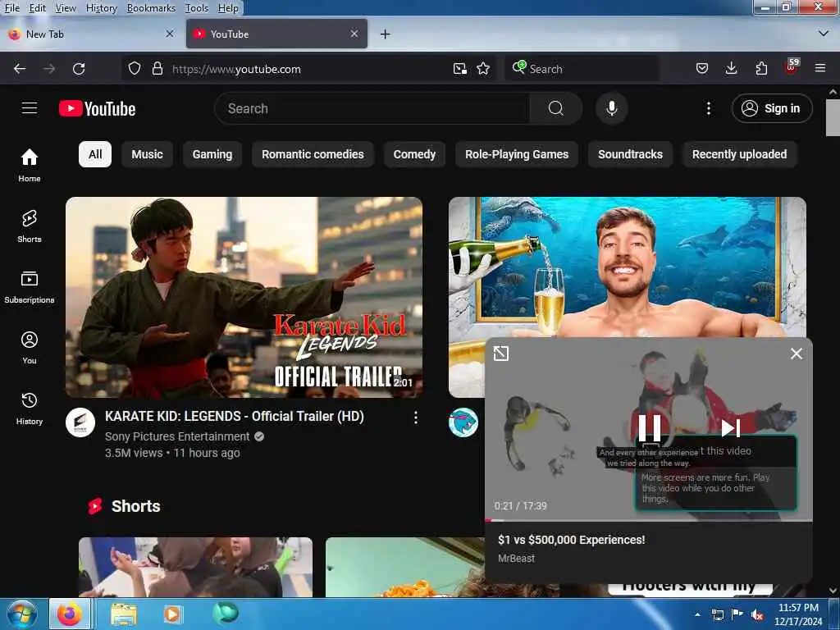This screenshot has width=840, height=630.
Task: Start voice search with the microphone icon
Action: (x=611, y=109)
